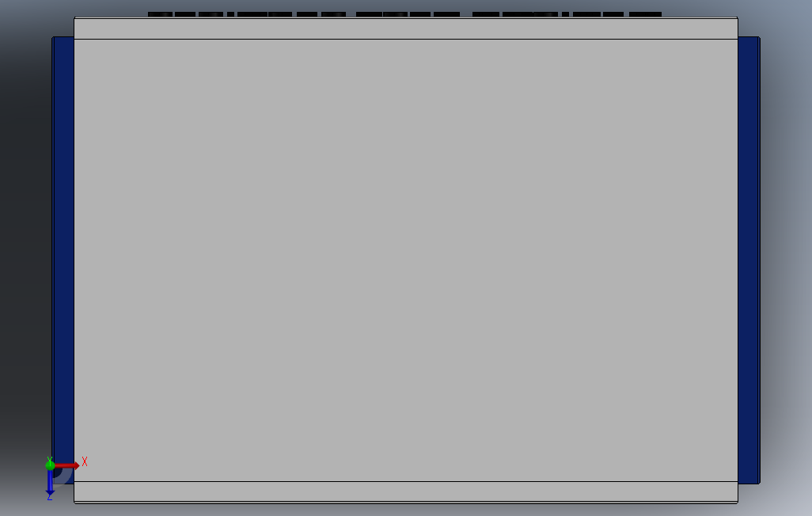Click the green Y axis ball on the triad
The height and width of the screenshot is (516, 812).
click(x=50, y=465)
